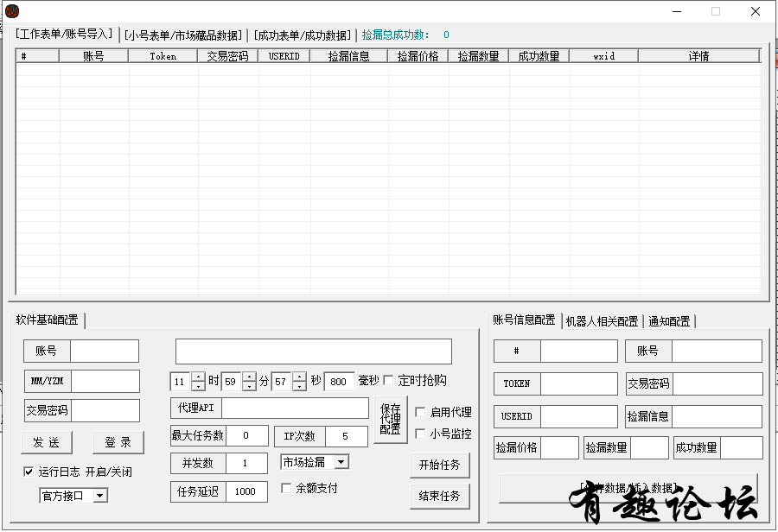Image resolution: width=778 pixels, height=532 pixels.
Task: Click the 捡漏数量 column header
Action: click(x=478, y=56)
